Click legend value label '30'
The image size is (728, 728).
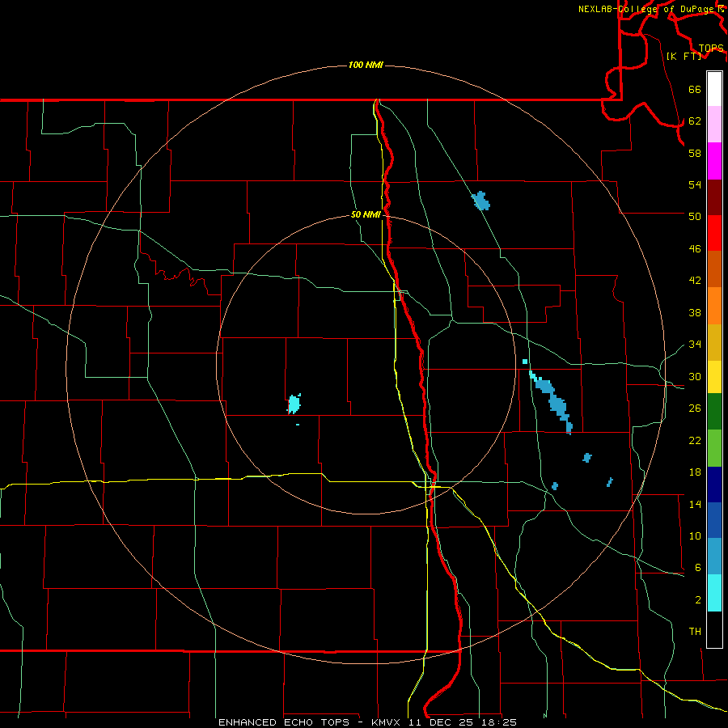click(695, 376)
